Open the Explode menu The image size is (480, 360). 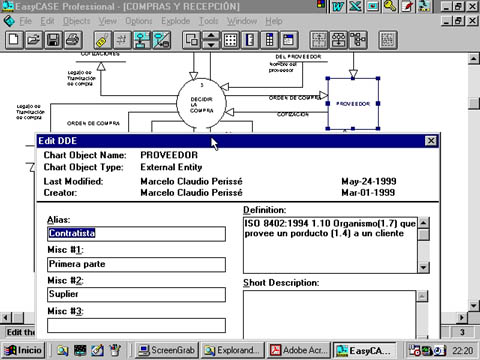(176, 21)
